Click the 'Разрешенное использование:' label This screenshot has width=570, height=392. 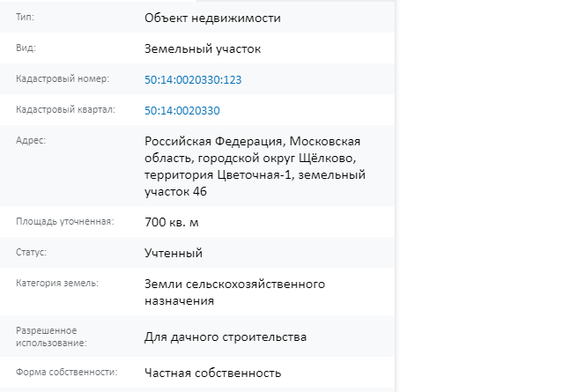pyautogui.click(x=51, y=337)
